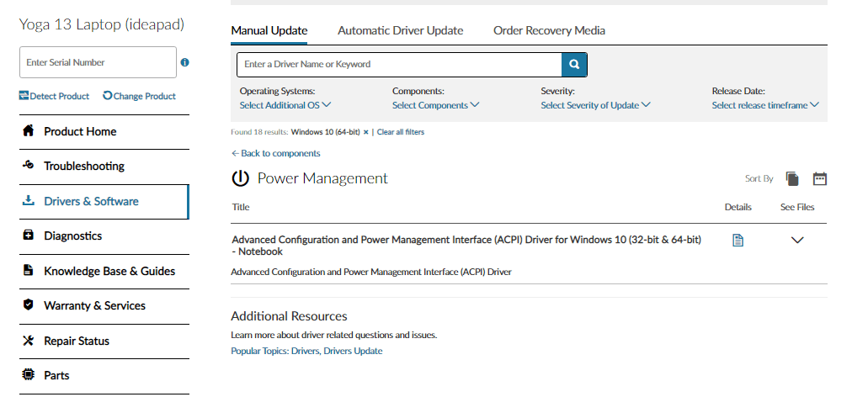Switch to Automatic Driver Update tab
Screen dimensions: 868x397
pos(400,30)
